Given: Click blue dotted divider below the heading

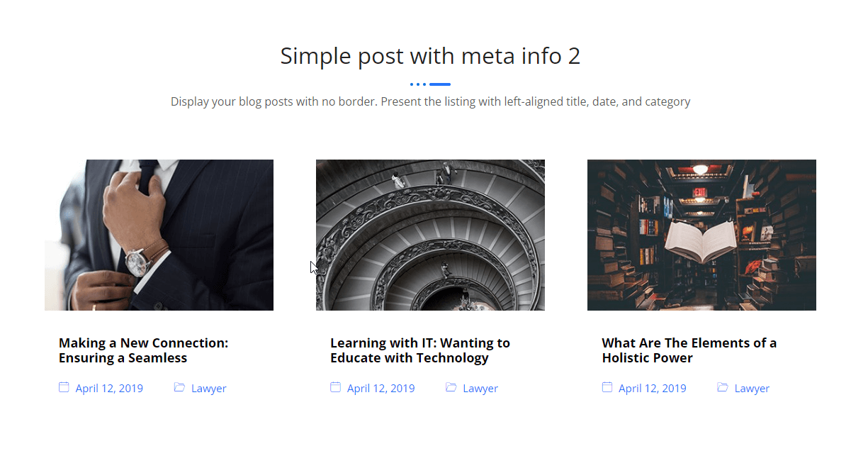Looking at the screenshot, I should [x=430, y=84].
